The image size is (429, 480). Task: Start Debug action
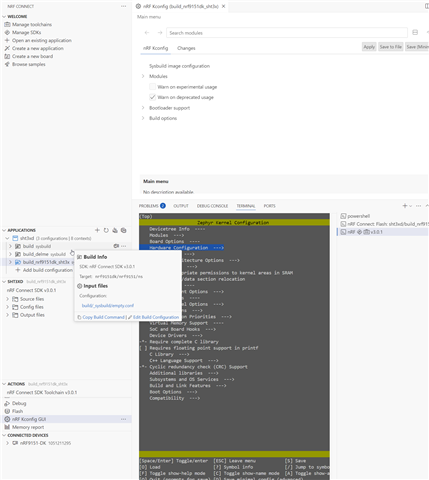point(19,404)
